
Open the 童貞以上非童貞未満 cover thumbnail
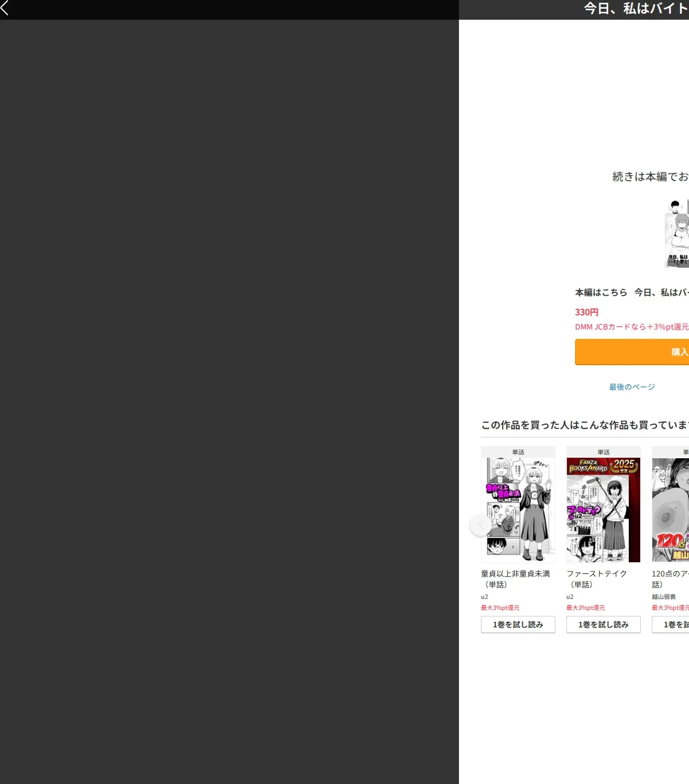(518, 510)
